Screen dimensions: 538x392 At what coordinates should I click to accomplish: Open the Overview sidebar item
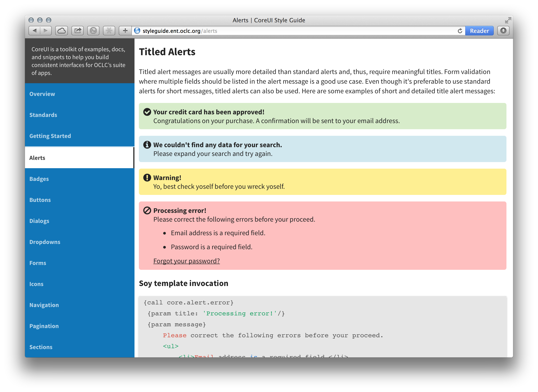(80, 94)
